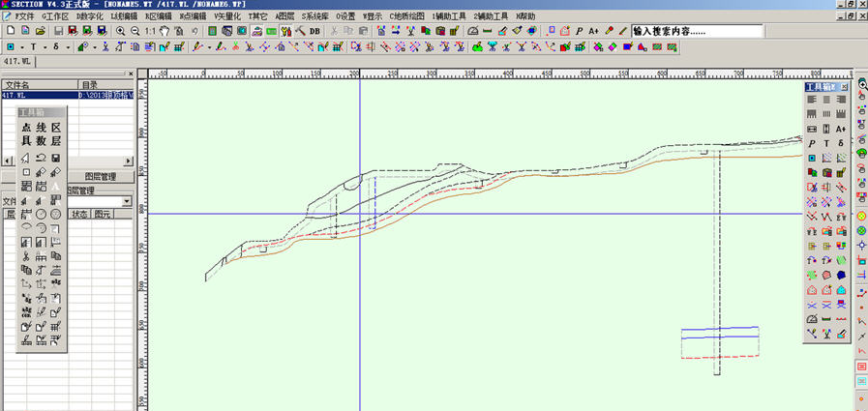
Task: Click the Zoom in magnifier icon
Action: point(120,31)
